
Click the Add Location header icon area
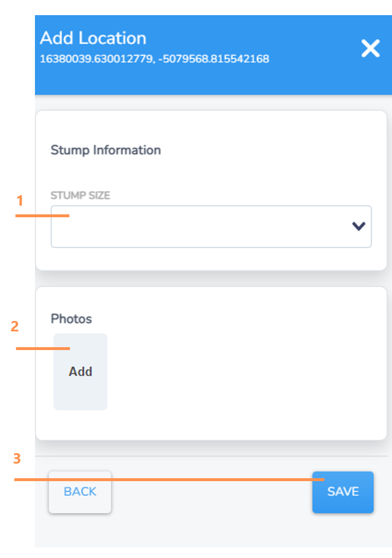370,49
